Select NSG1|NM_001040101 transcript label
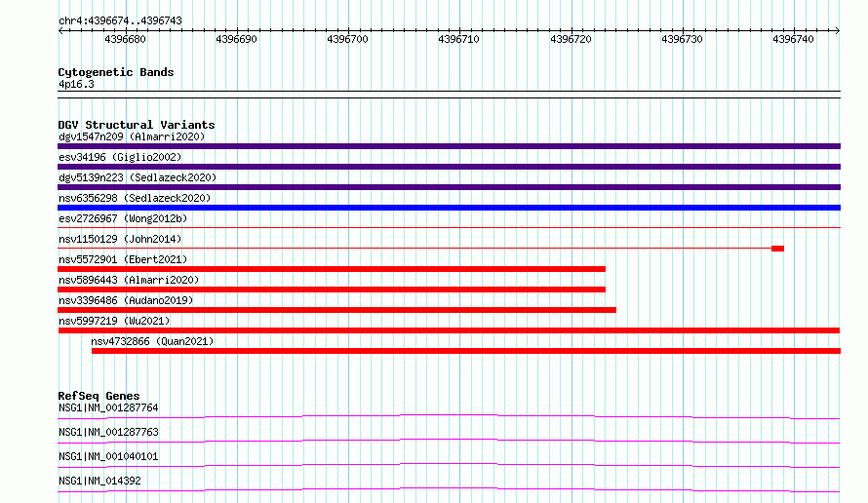 (108, 456)
